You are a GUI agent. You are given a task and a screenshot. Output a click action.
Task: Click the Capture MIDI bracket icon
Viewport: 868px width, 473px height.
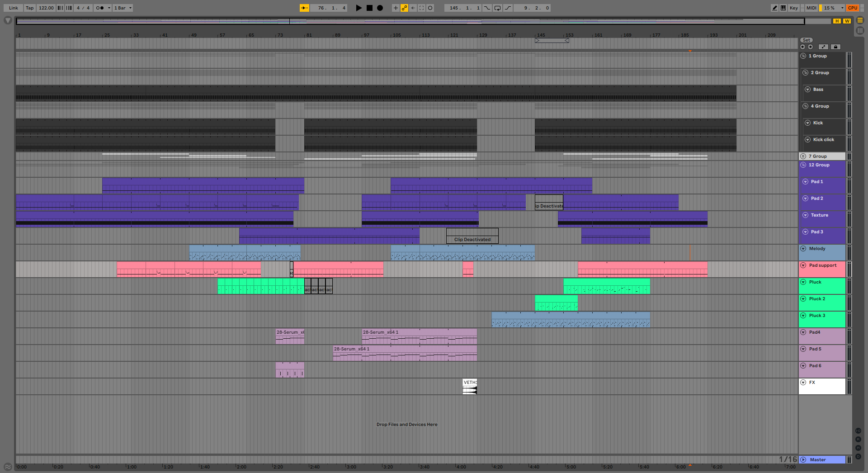point(421,8)
